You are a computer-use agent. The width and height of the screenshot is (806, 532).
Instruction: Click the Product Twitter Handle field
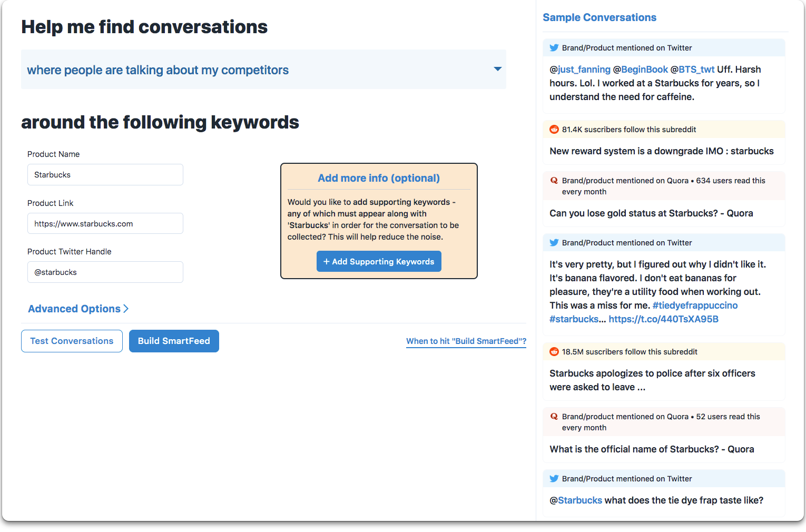coord(105,272)
